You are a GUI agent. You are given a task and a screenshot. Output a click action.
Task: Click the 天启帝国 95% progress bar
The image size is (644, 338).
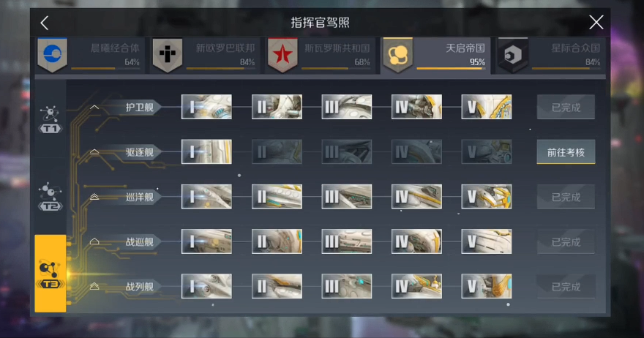pos(451,69)
